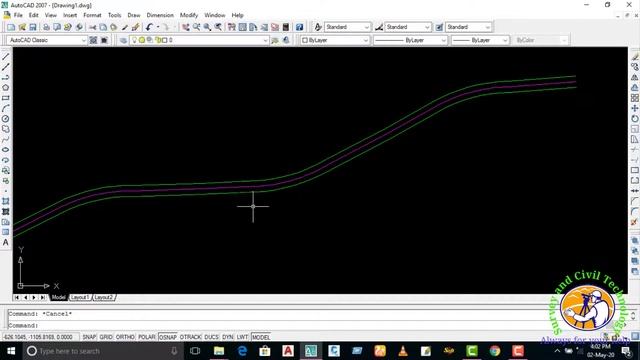Switch to the Layout1 tab
Image resolution: width=640 pixels, height=360 pixels.
coord(80,298)
